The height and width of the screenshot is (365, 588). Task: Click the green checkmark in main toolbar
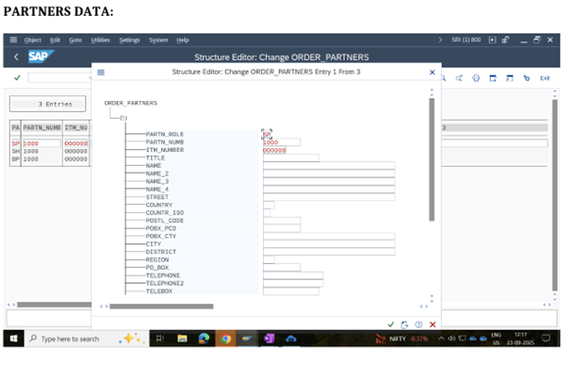pyautogui.click(x=17, y=77)
